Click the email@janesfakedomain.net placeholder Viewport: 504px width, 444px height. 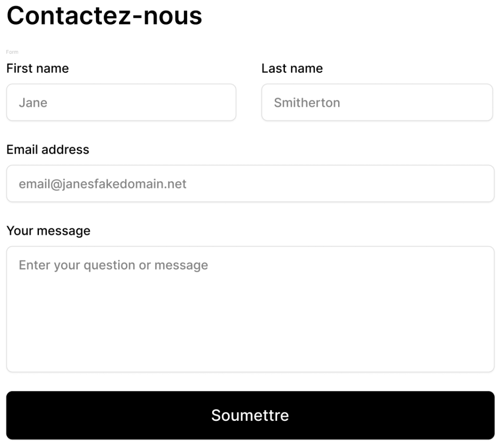102,184
